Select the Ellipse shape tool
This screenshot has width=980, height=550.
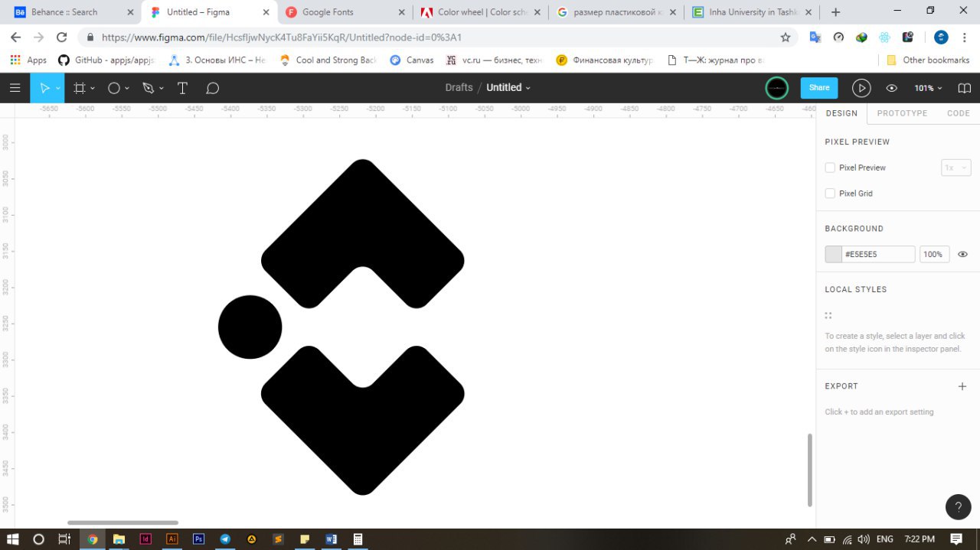114,88
